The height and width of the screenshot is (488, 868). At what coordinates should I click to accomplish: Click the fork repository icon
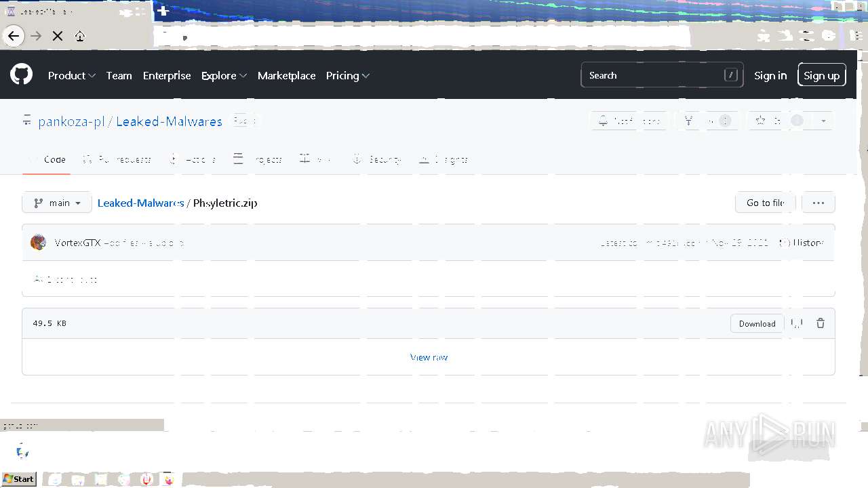point(689,121)
